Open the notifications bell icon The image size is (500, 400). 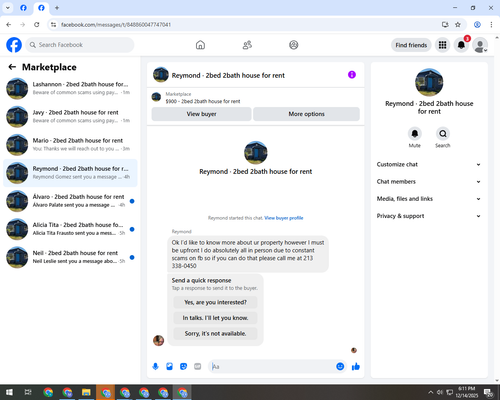(461, 45)
